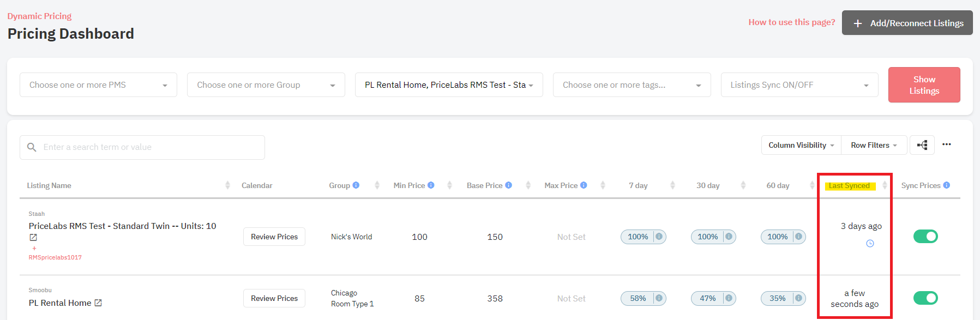Viewport: 980px width, 320px height.
Task: Sort by Group column arrows
Action: coord(377,185)
